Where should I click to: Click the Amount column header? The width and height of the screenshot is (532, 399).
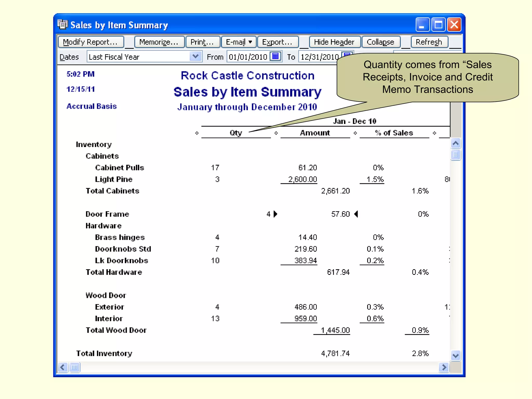(315, 133)
